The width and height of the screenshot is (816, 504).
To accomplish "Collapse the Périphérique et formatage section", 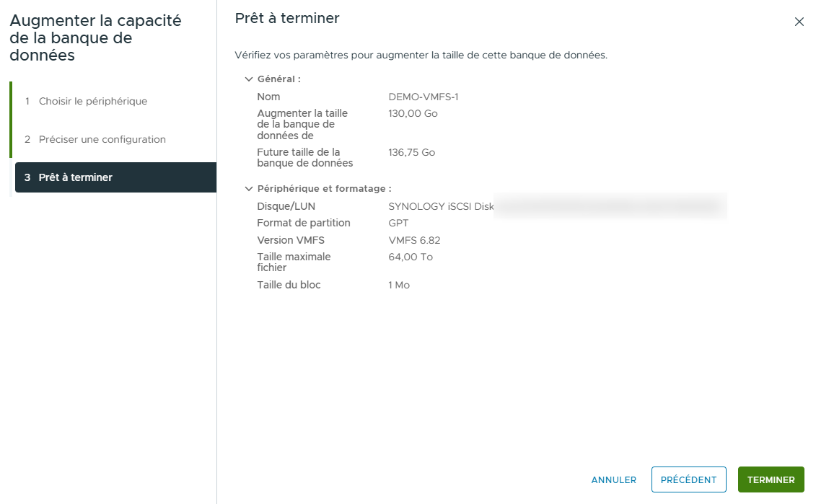I will pos(249,188).
